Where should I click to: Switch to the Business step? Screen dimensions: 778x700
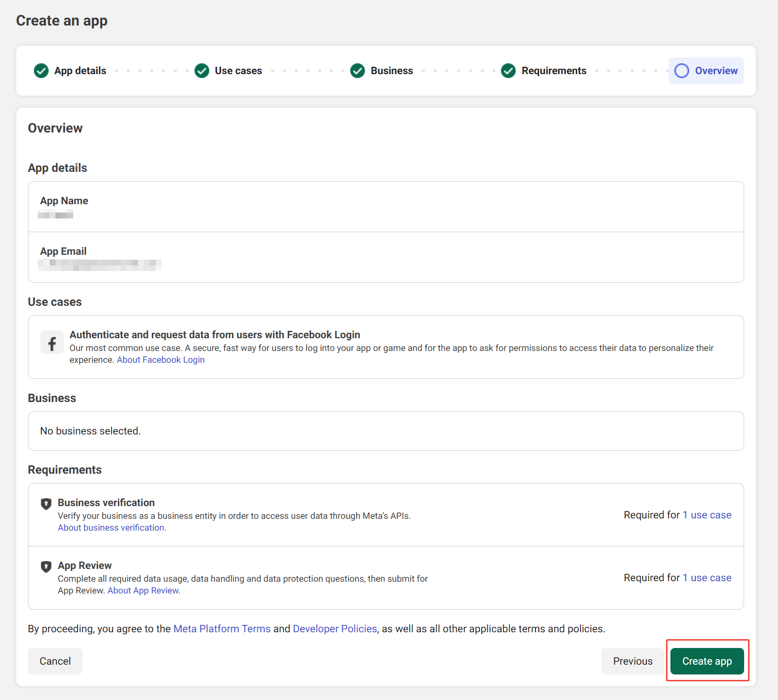(391, 71)
